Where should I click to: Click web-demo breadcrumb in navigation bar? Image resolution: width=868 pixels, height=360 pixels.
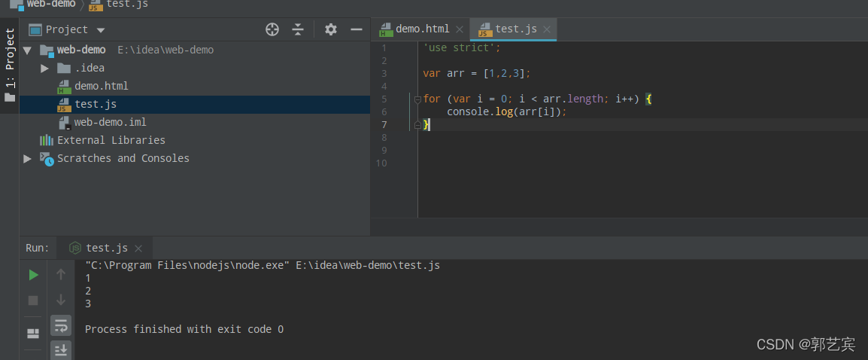coord(43,5)
